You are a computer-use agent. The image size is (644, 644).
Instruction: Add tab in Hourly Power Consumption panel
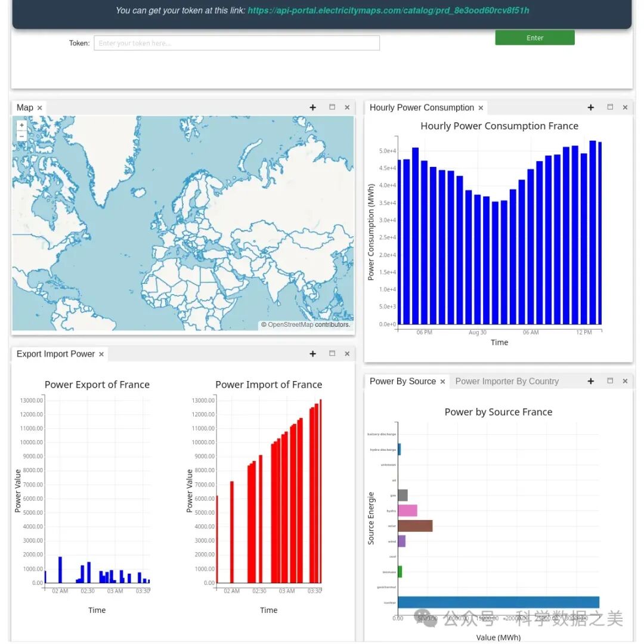pos(590,107)
